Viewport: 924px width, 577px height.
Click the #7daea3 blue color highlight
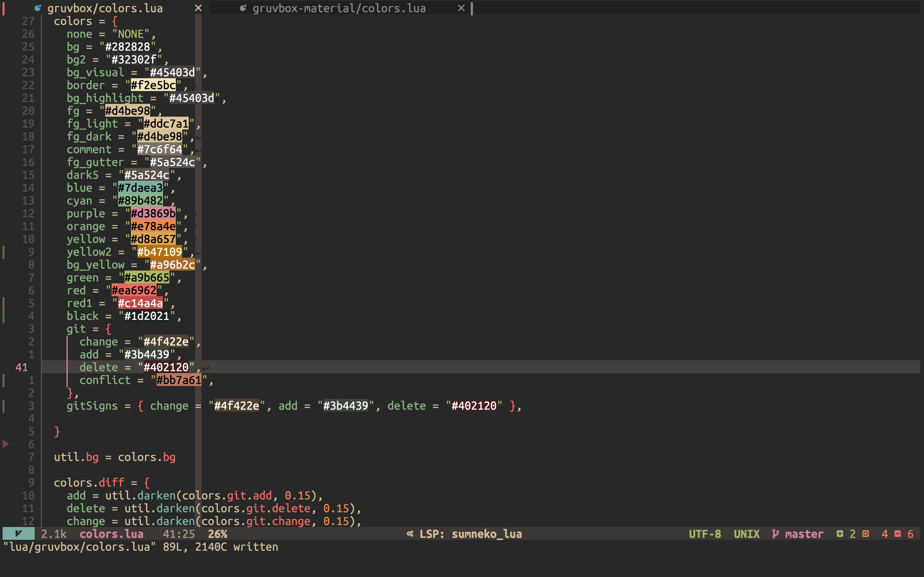[140, 188]
